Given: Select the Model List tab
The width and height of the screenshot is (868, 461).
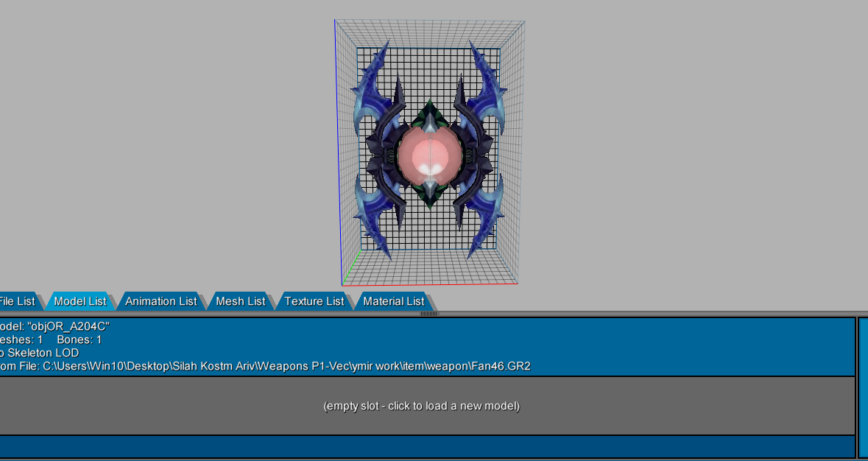Looking at the screenshot, I should coord(80,302).
